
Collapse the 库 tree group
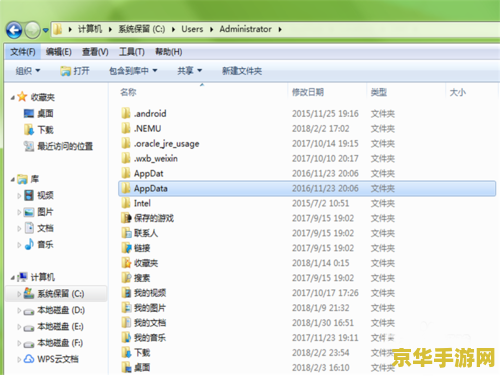13,180
